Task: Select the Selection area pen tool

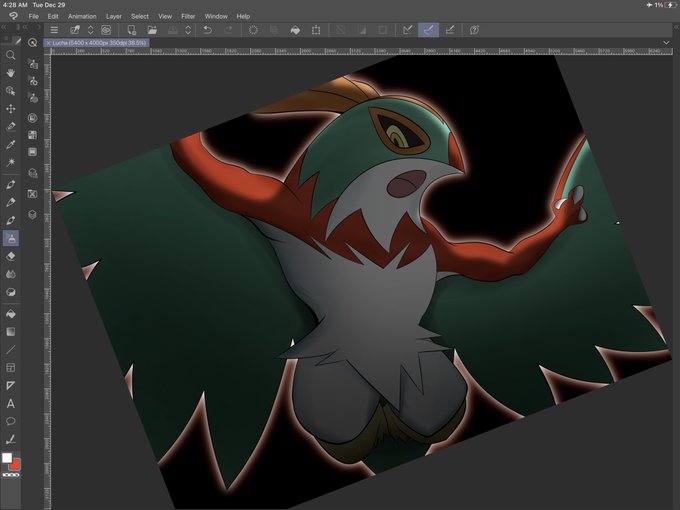Action: click(x=10, y=126)
